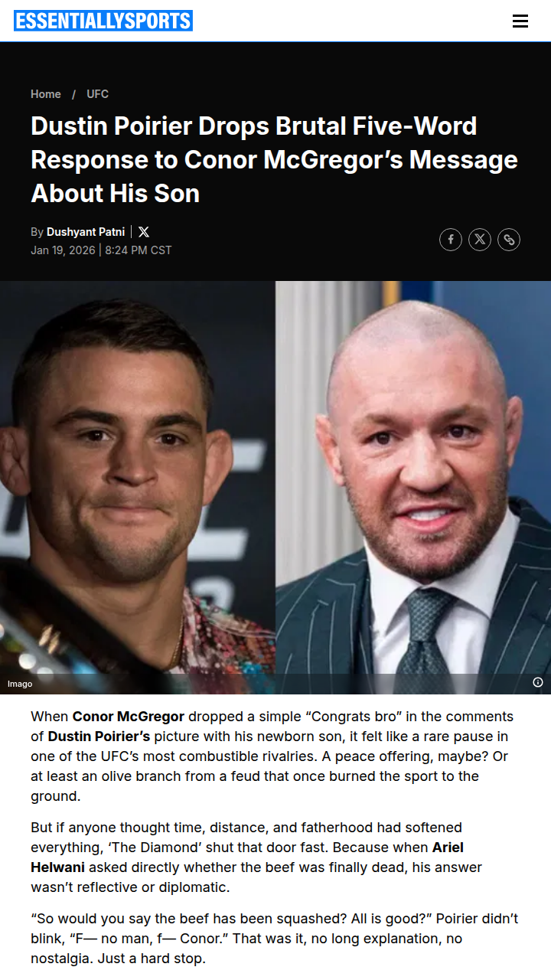Screen dimensions: 551x980
Task: Click the Imago image credit
Action: click(x=20, y=684)
